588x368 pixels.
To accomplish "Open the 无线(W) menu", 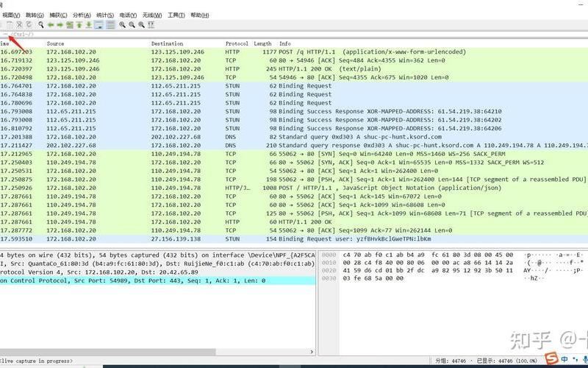I will coord(152,15).
